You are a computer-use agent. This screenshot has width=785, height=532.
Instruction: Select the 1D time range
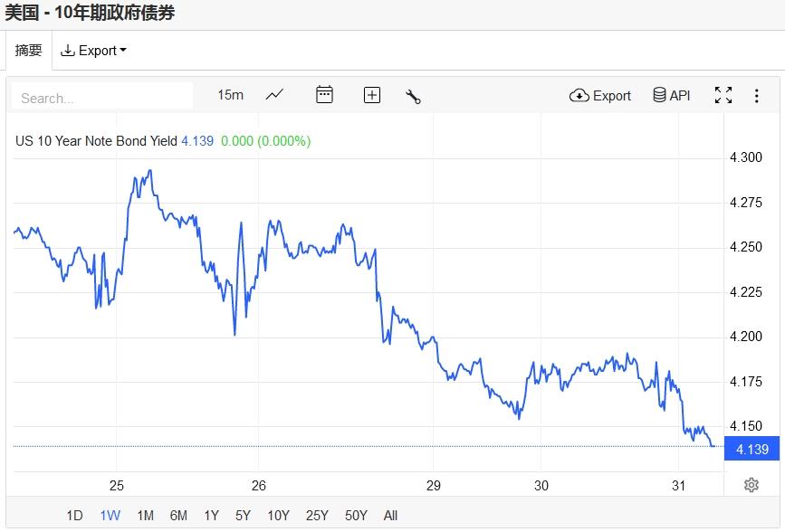74,516
